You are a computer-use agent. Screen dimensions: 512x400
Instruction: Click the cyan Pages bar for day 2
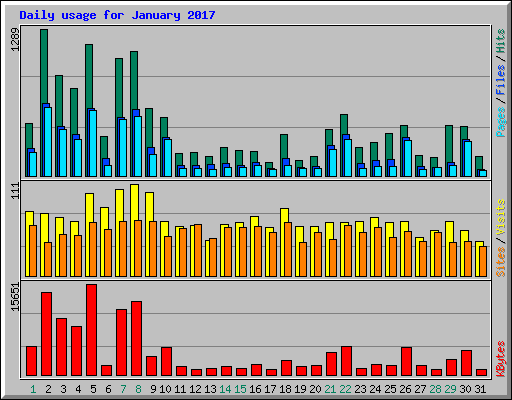[x=48, y=142]
